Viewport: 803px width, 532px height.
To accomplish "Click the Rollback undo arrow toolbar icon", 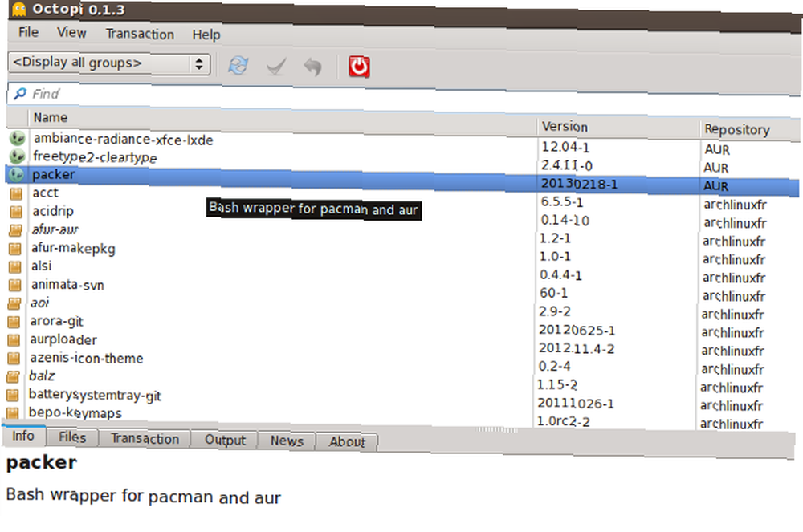I will click(313, 67).
